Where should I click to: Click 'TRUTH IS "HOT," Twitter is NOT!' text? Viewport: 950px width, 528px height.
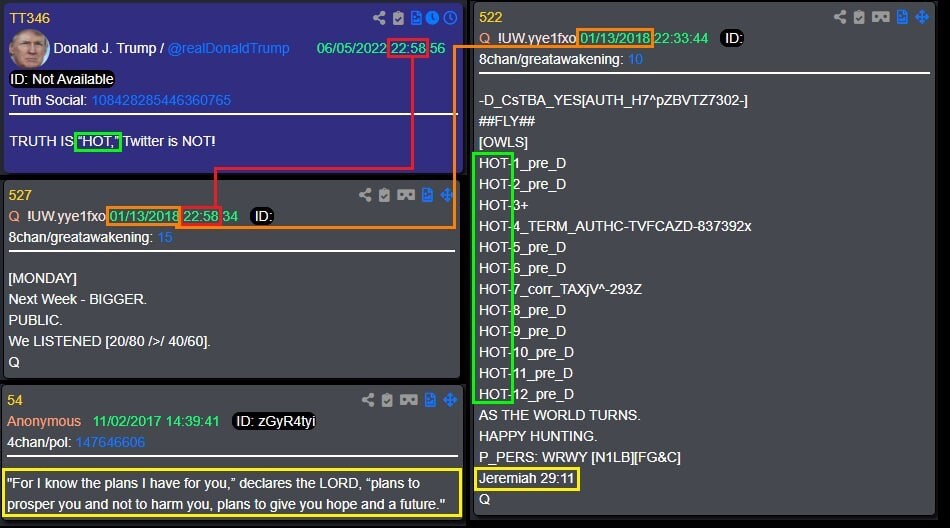pyautogui.click(x=113, y=141)
